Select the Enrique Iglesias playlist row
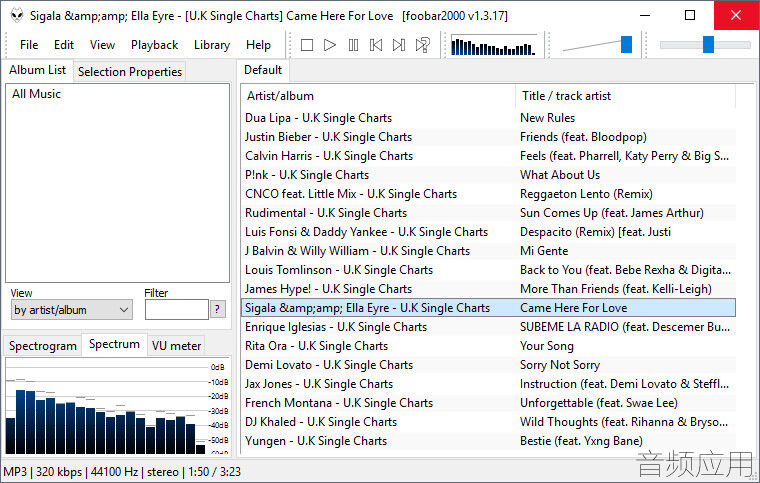 (x=489, y=327)
